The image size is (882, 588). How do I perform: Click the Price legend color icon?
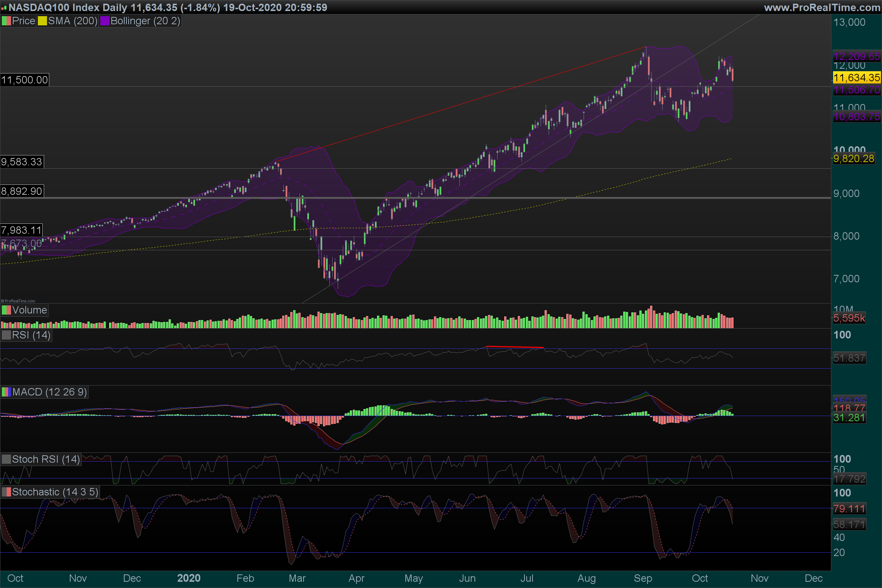pyautogui.click(x=6, y=21)
